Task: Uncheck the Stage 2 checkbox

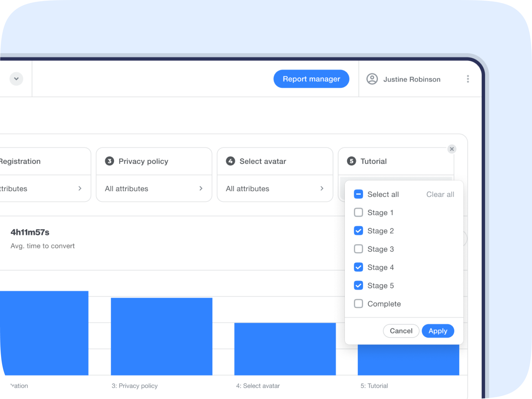Action: (358, 231)
